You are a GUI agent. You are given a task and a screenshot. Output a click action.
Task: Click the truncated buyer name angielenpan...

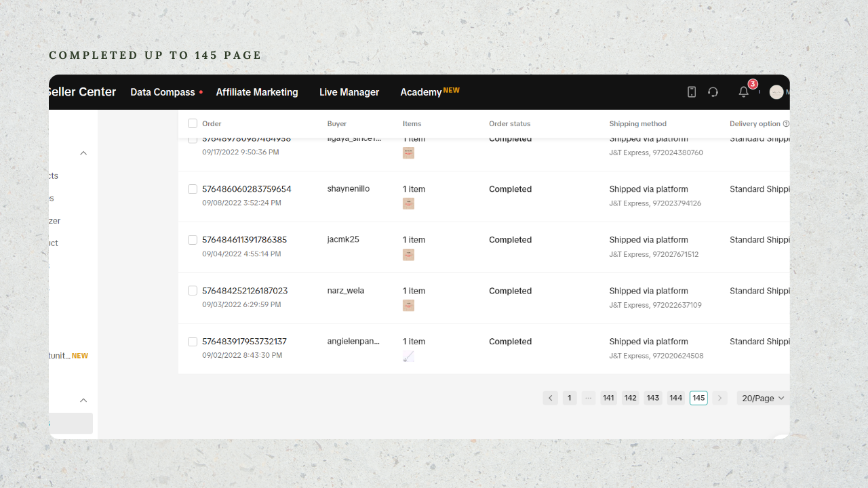(353, 342)
